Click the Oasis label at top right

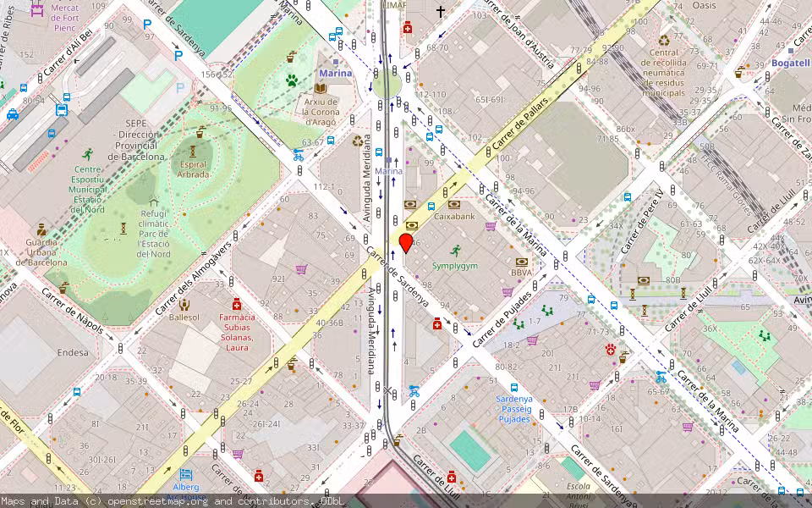point(705,6)
